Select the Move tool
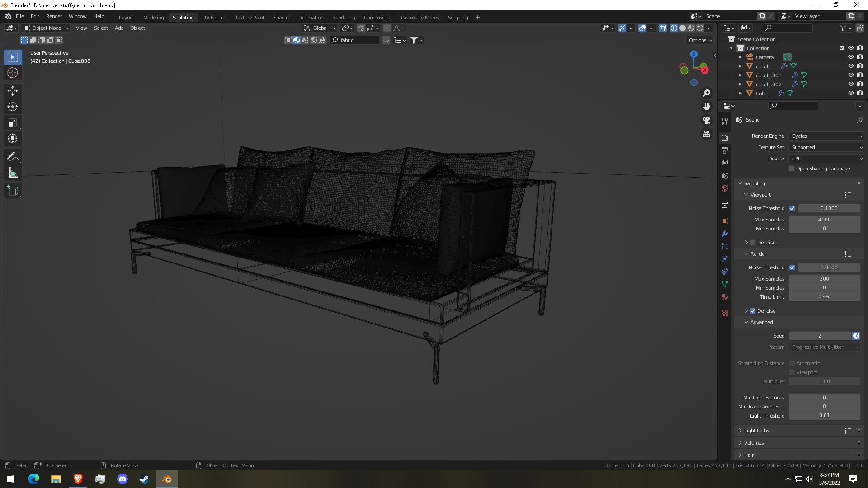 (13, 91)
